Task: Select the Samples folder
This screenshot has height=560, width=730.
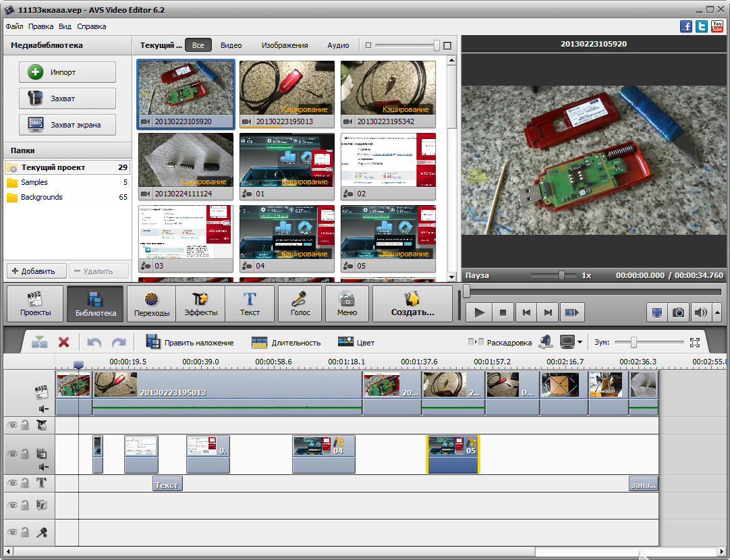Action: 34,182
